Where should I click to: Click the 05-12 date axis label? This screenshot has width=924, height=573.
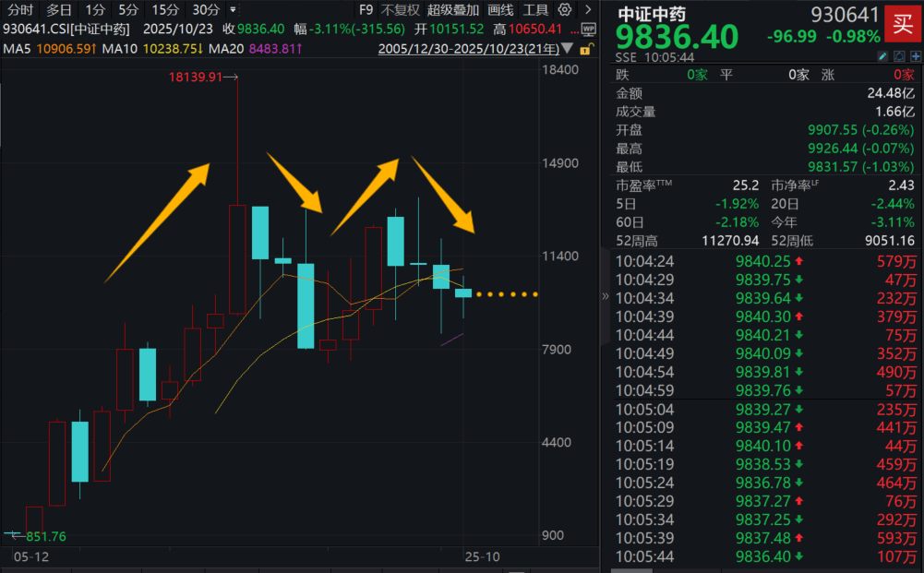coord(31,556)
